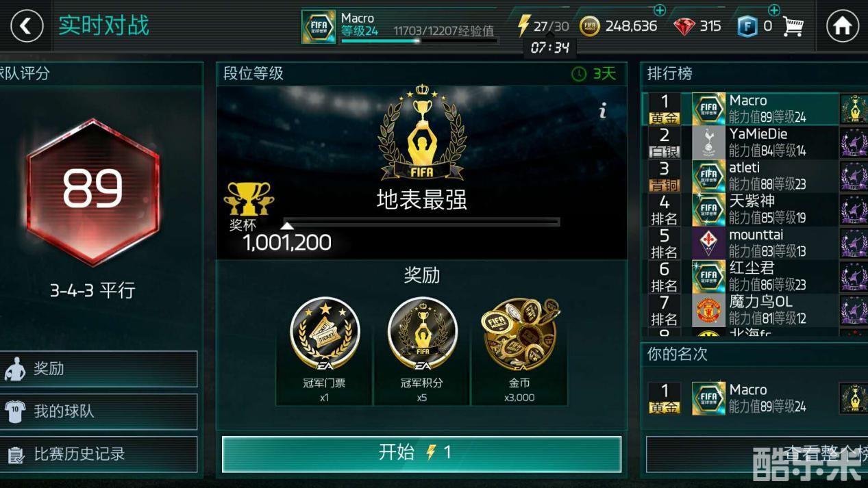Tap the energy lightning bolt icon
868x488 pixels.
click(523, 26)
